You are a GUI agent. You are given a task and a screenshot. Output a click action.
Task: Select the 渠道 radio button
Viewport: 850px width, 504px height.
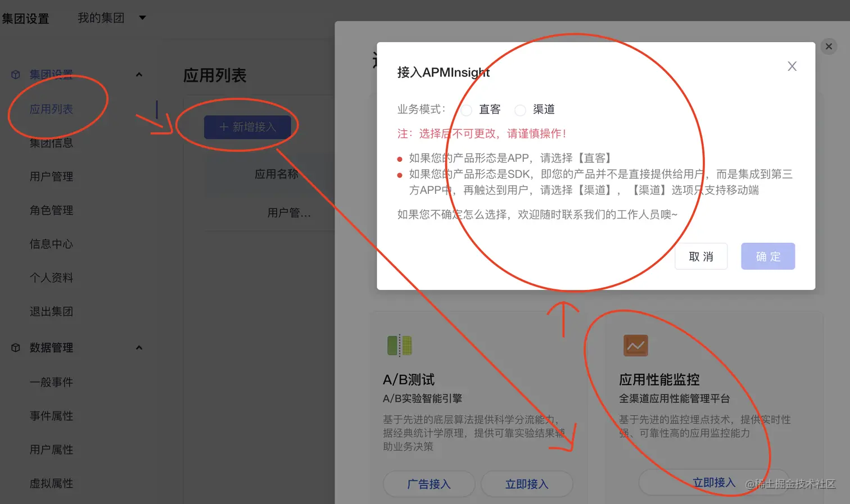(521, 110)
